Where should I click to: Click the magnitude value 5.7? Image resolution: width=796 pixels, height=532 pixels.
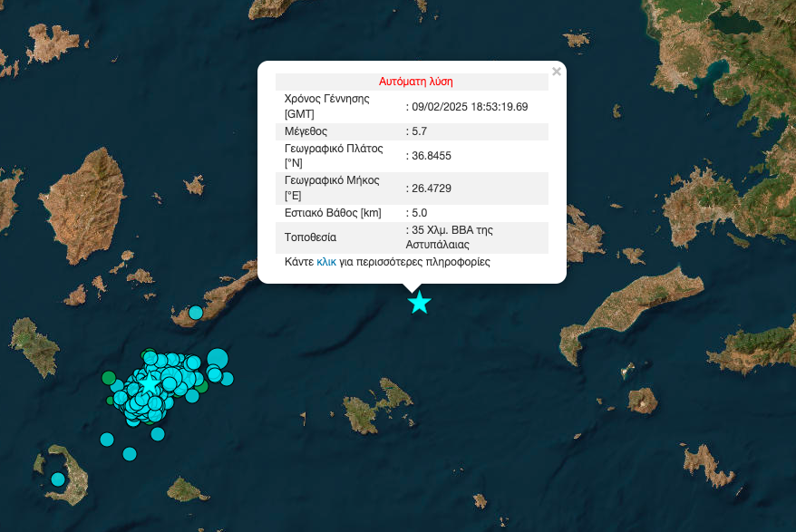click(420, 131)
